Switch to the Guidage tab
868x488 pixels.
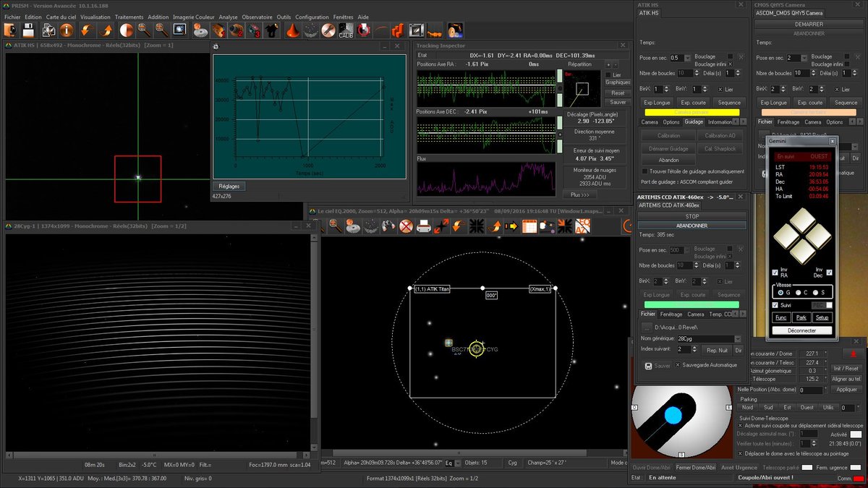(694, 122)
